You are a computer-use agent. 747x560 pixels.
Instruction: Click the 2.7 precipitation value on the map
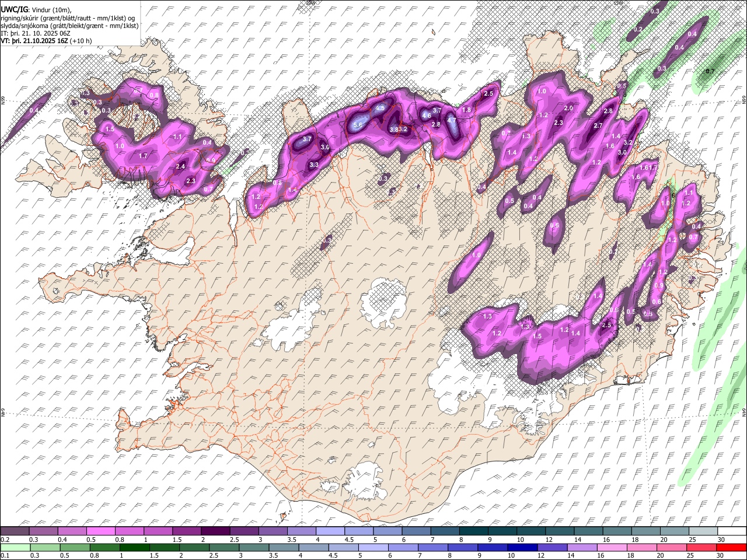coord(598,125)
